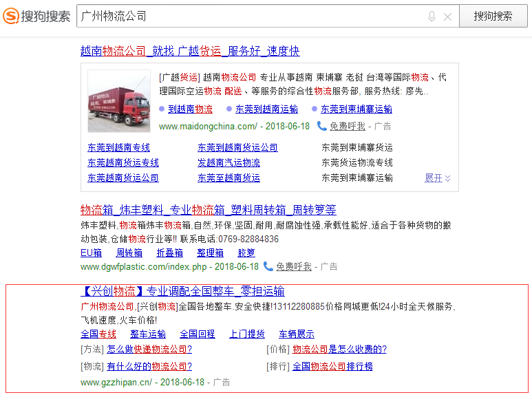Select 东莞到柬埔寨运输 plain text in the link grid
Image resolution: width=532 pixels, height=395 pixels.
(357, 178)
